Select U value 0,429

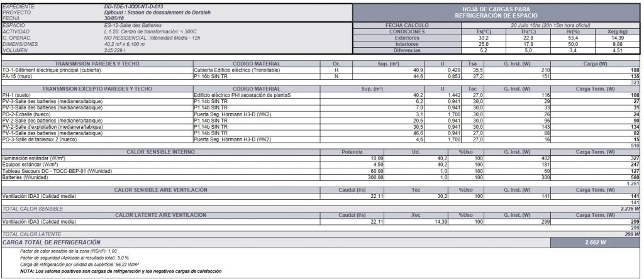point(454,70)
